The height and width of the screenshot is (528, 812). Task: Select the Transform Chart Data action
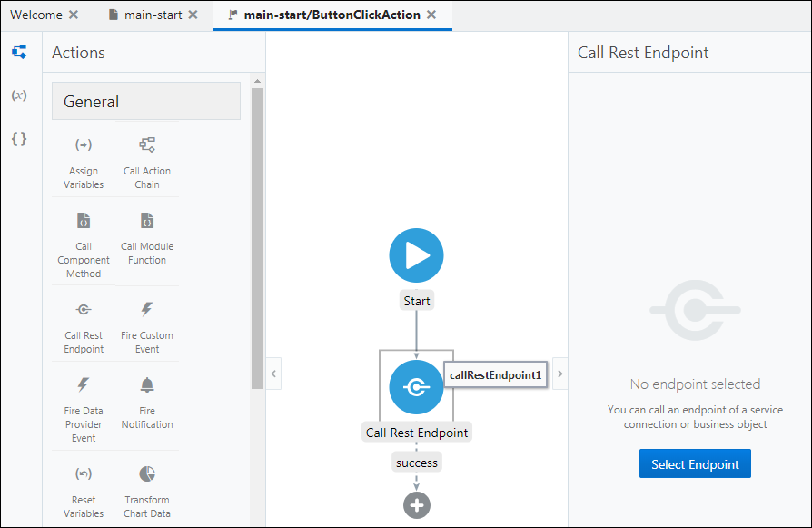[x=146, y=484]
